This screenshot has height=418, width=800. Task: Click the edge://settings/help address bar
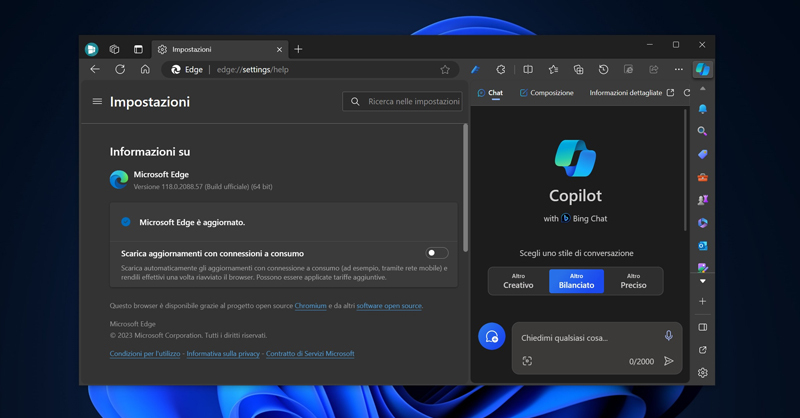click(x=310, y=69)
